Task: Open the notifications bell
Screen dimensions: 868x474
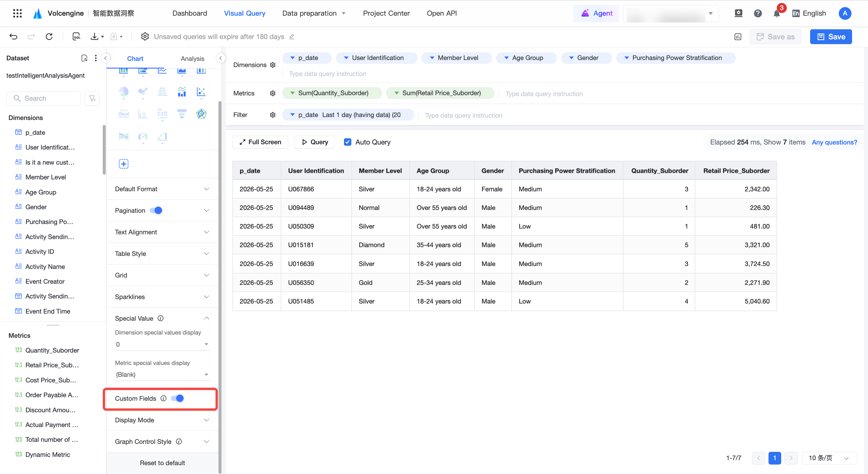Action: (x=777, y=13)
